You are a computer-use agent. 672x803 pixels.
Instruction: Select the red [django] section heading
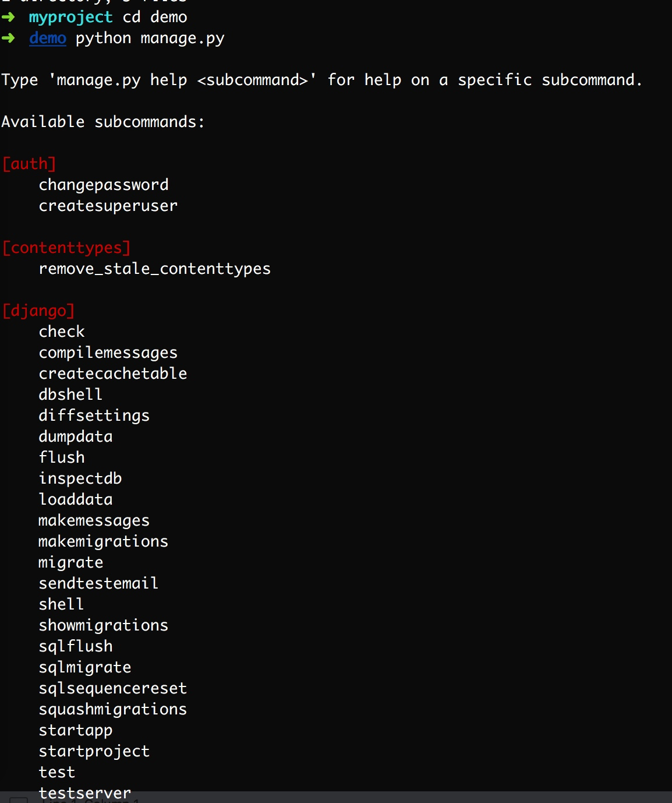(38, 311)
